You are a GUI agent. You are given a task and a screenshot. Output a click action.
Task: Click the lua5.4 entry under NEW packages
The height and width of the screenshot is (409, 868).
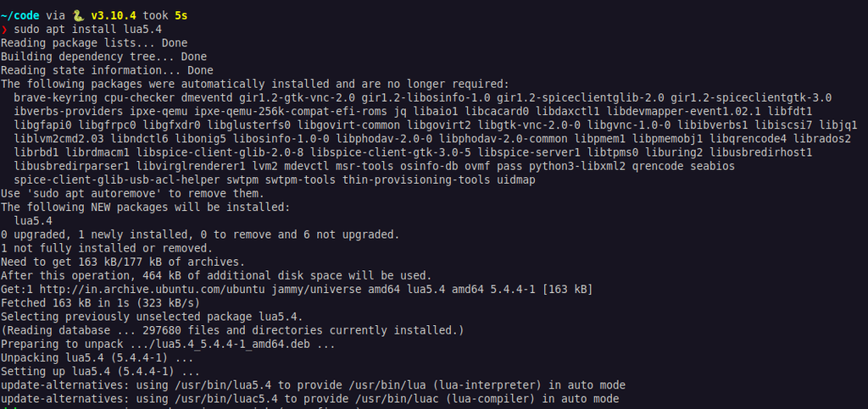pos(33,221)
